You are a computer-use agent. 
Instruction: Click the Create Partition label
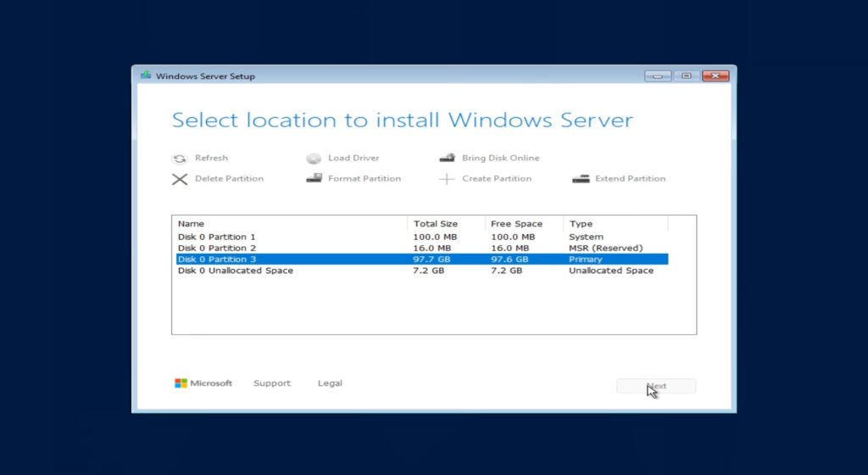(497, 178)
